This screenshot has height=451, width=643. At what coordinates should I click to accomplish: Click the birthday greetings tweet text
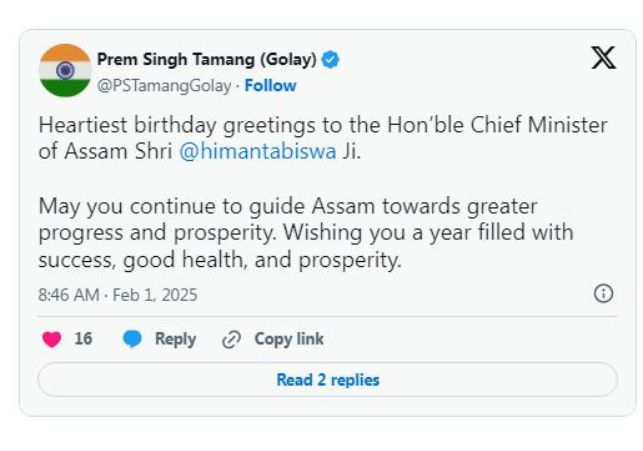coord(323,138)
